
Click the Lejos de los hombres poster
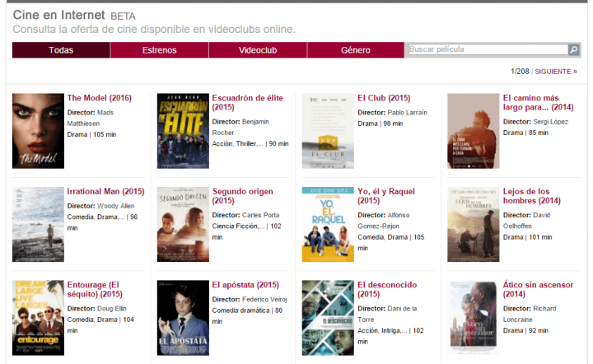pyautogui.click(x=473, y=224)
